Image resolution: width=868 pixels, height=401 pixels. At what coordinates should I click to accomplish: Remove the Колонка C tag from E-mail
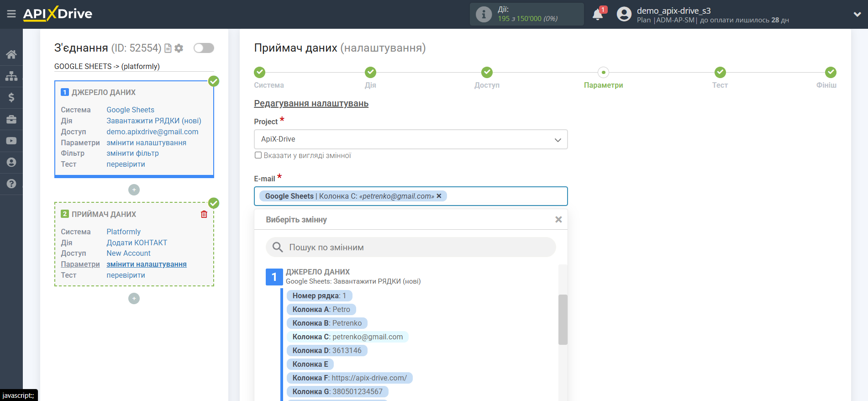coord(439,196)
